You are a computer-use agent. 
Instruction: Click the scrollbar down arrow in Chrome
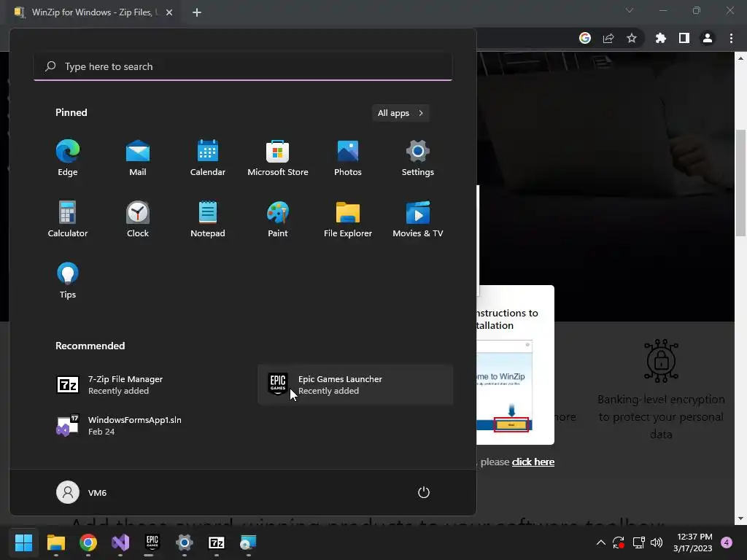(x=740, y=518)
